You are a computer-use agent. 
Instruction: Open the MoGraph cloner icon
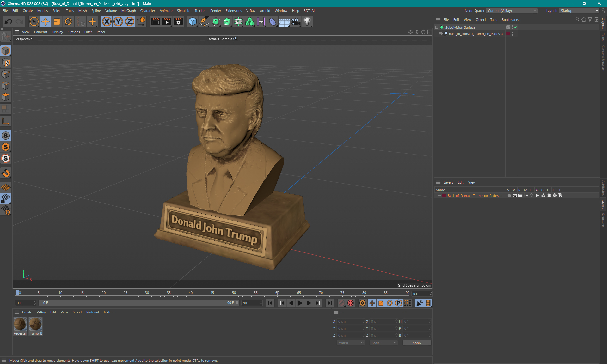click(250, 21)
